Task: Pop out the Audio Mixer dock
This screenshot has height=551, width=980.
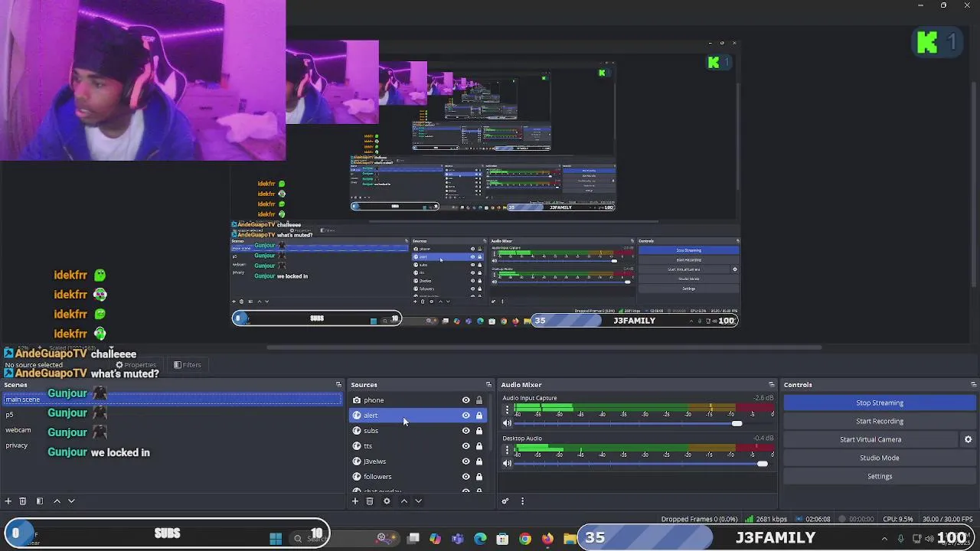Action: pyautogui.click(x=771, y=385)
